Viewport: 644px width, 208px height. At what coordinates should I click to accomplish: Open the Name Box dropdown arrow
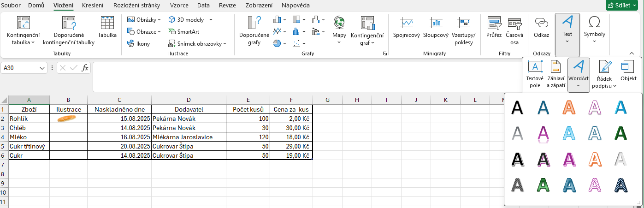[43, 68]
